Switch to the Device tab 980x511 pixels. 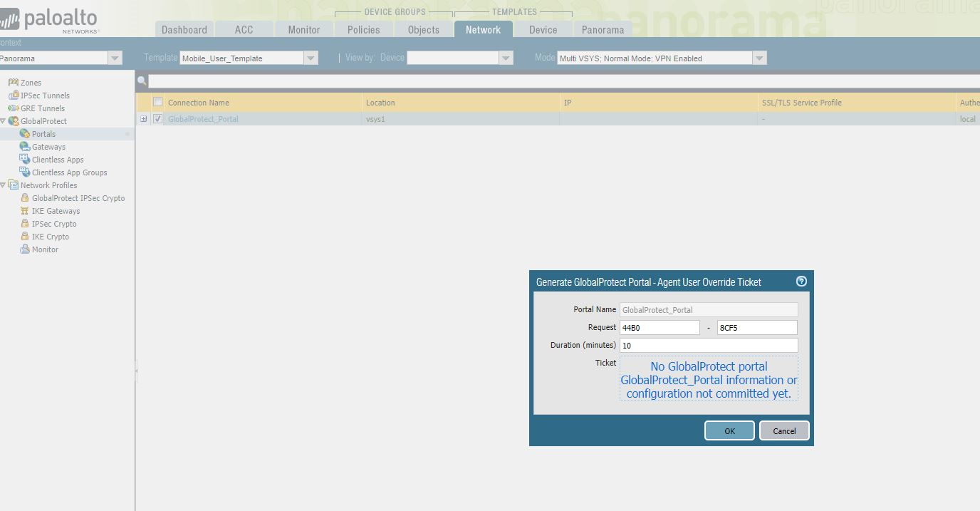543,29
